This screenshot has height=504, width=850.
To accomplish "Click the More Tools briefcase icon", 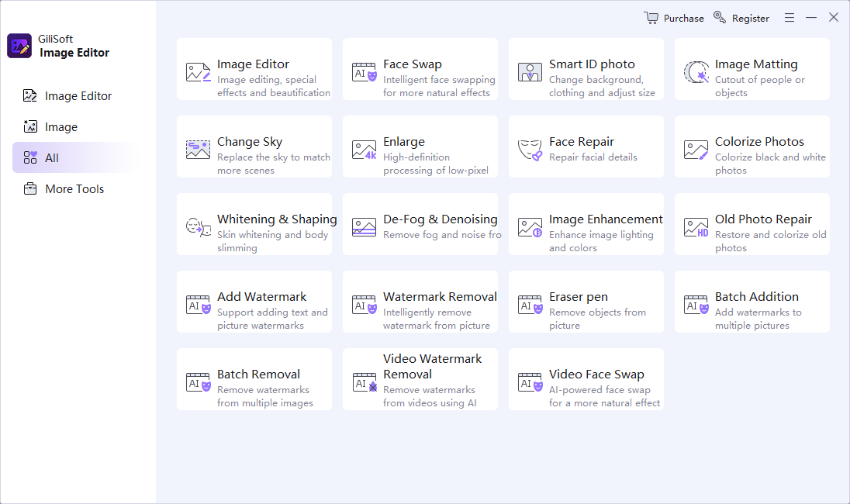I will coord(30,188).
